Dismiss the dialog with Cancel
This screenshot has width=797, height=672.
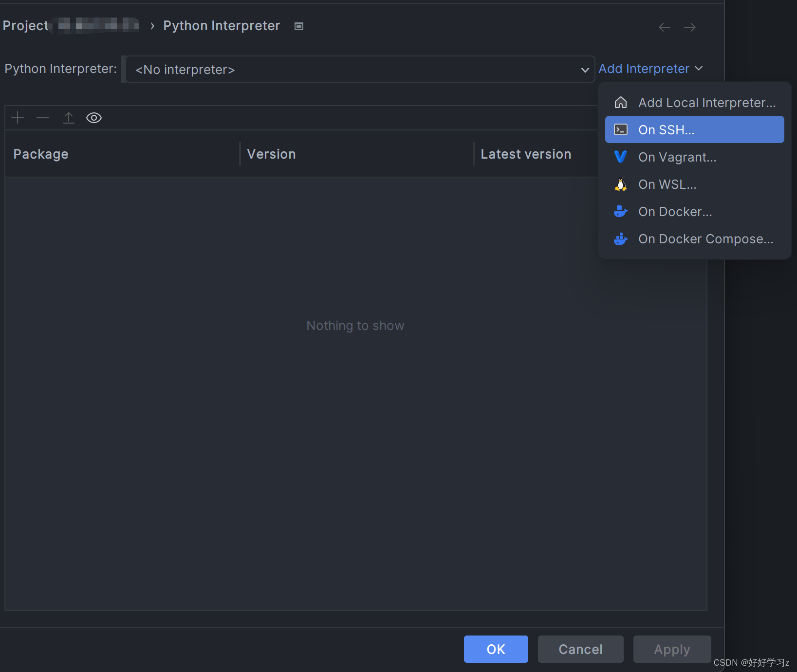580,649
